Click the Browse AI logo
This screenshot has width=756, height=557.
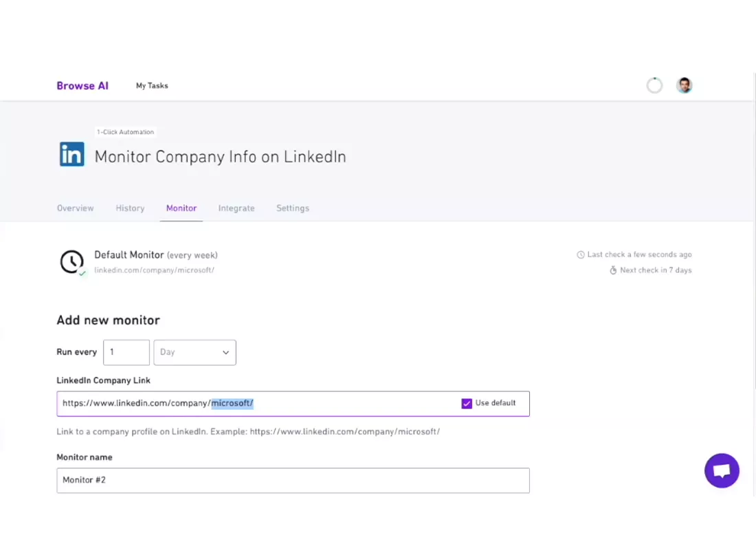[x=82, y=86]
